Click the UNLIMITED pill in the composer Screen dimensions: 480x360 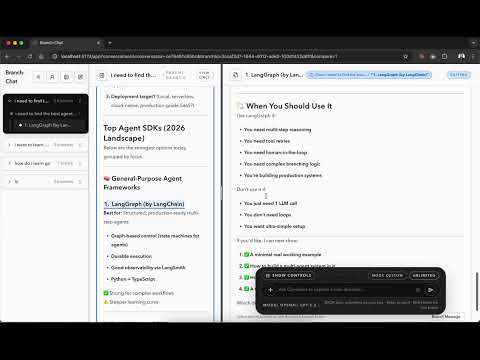coord(424,276)
